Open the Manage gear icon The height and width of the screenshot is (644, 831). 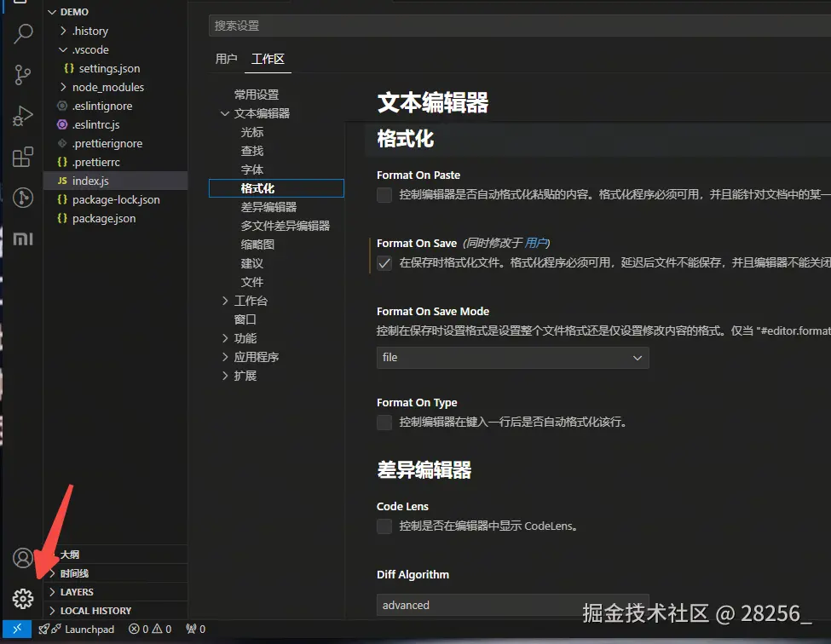[23, 599]
